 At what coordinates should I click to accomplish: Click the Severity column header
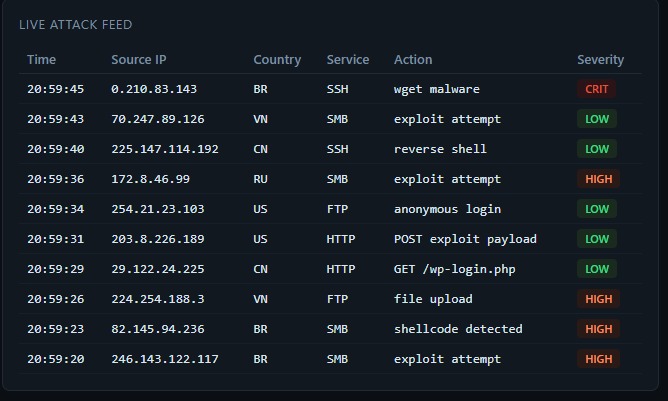tap(601, 60)
